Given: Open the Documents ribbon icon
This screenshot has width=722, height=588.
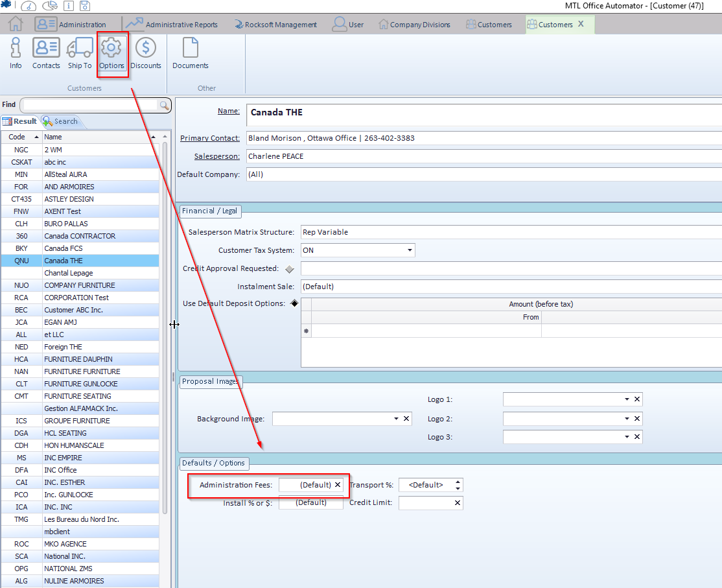Looking at the screenshot, I should point(190,53).
